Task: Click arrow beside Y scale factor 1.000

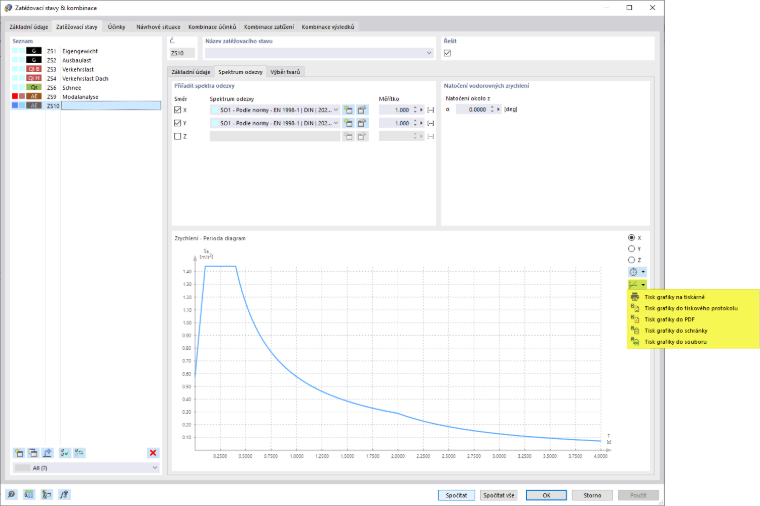Action: click(x=421, y=123)
